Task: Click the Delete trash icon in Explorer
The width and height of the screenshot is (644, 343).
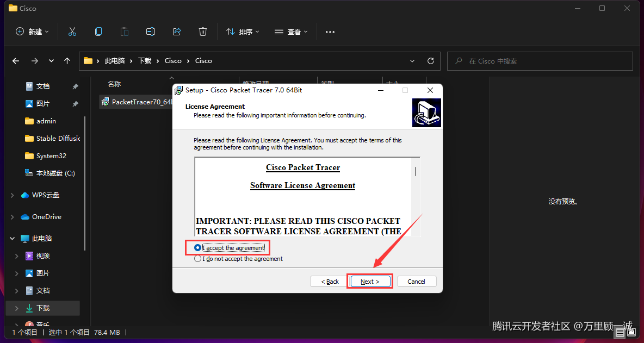Action: click(202, 32)
